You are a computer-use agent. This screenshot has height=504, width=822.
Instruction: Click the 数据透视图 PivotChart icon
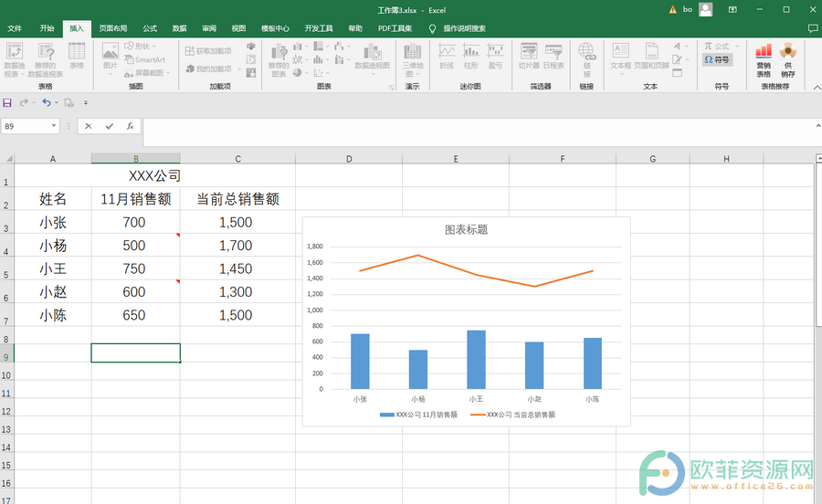click(373, 57)
